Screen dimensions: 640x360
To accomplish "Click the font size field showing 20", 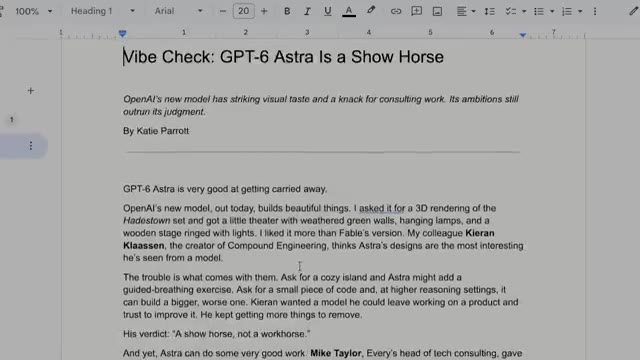I will [x=243, y=11].
